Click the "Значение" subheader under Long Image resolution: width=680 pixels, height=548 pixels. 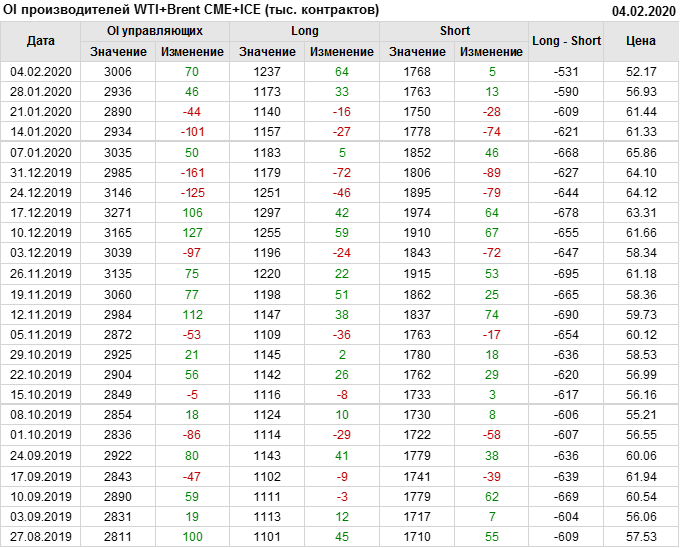(267, 51)
